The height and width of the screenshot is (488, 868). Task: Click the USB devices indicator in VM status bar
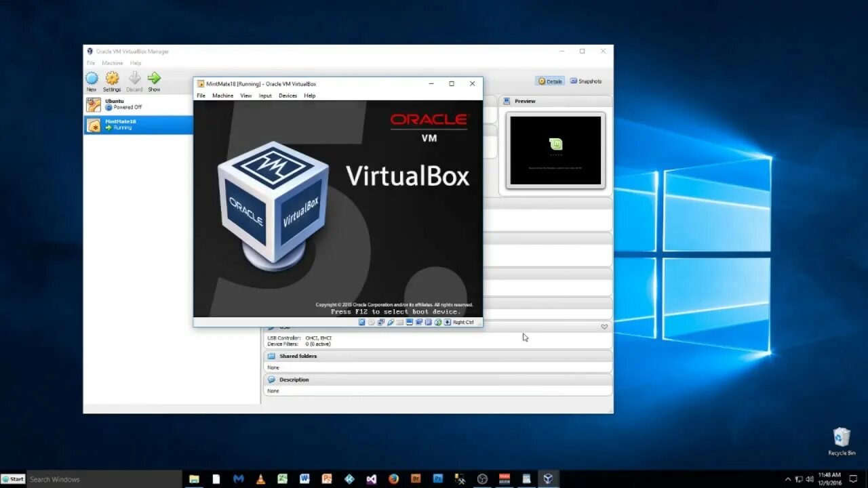click(x=390, y=322)
